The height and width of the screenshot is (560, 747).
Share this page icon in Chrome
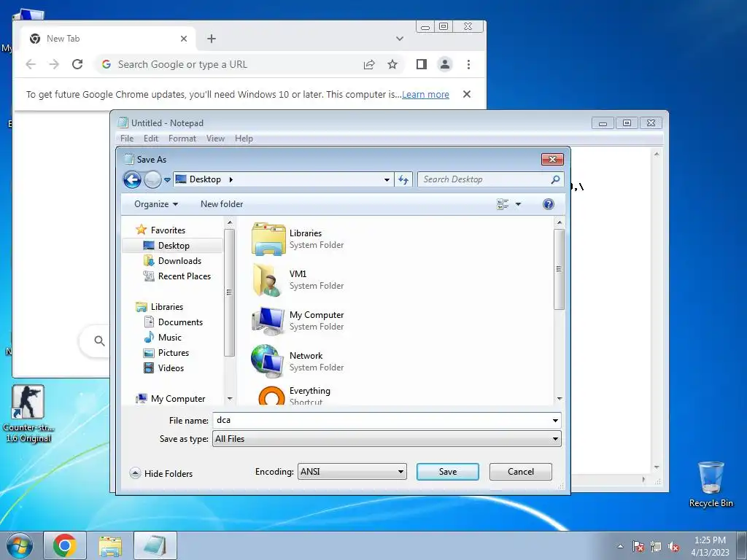[x=368, y=64]
